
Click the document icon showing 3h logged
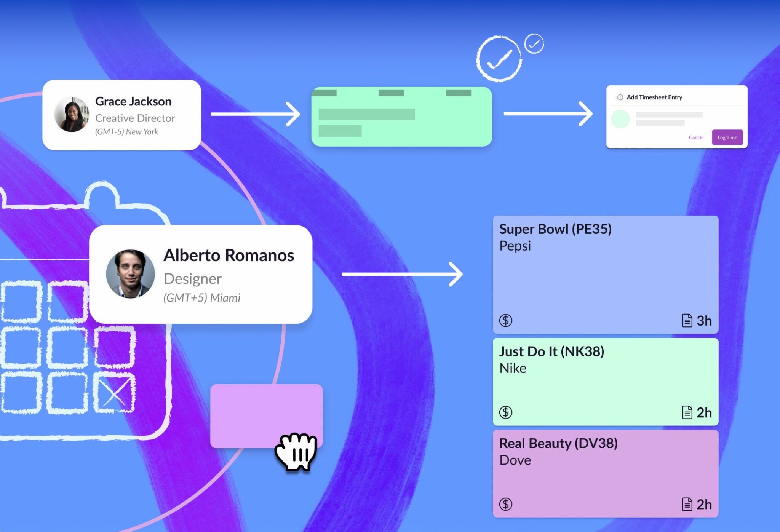tap(687, 320)
